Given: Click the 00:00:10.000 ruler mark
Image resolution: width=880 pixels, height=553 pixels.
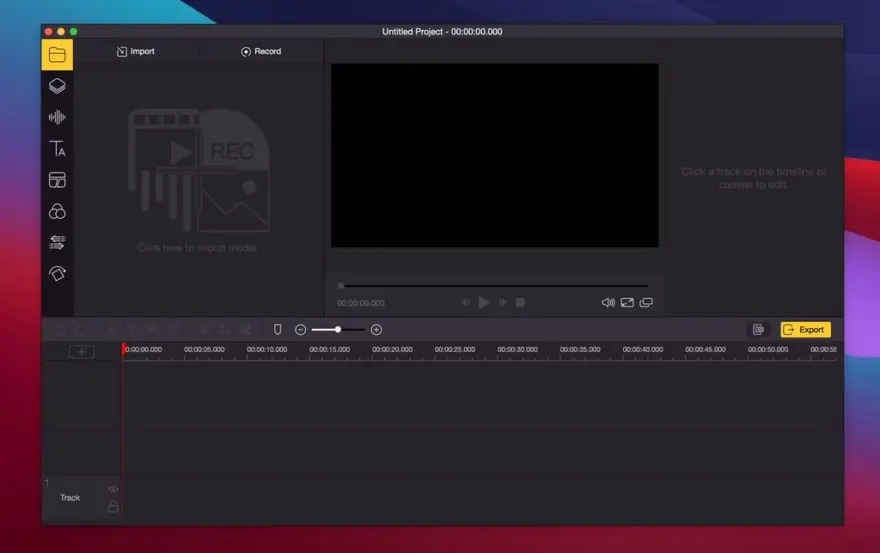Looking at the screenshot, I should (x=267, y=349).
